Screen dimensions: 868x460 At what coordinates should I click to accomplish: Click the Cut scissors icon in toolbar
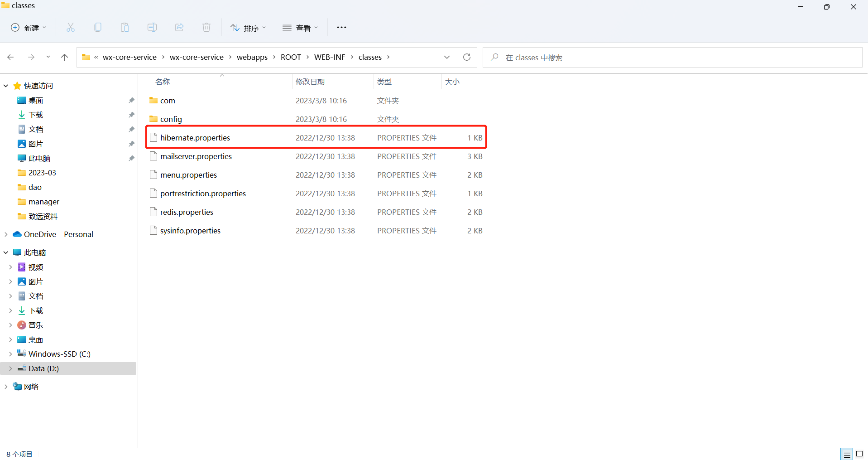point(71,28)
